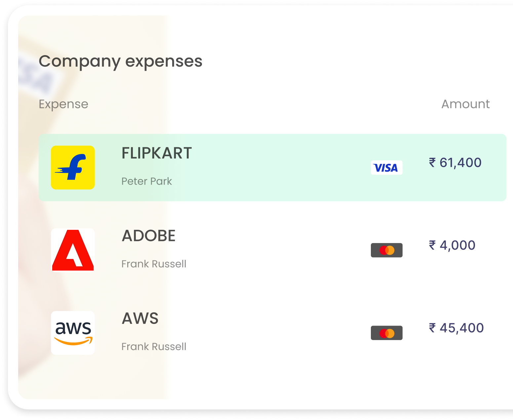Click the Amount column header
The width and height of the screenshot is (513, 420).
(465, 104)
